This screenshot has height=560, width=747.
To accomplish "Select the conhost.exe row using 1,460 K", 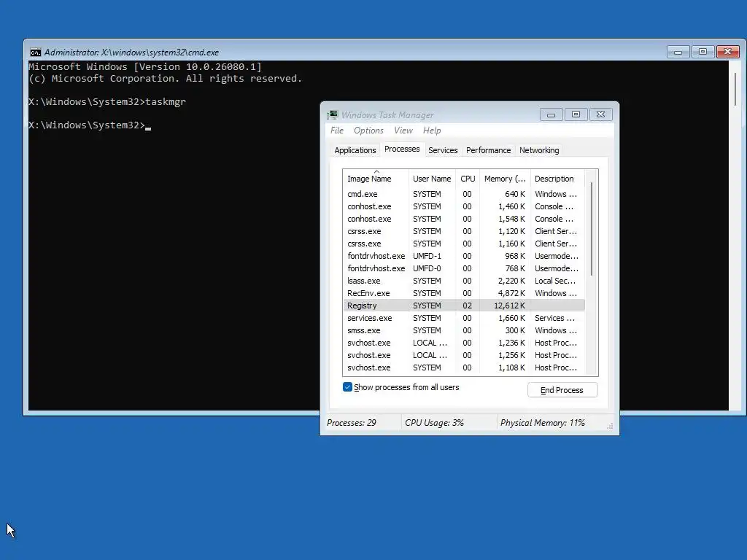I will click(x=464, y=206).
